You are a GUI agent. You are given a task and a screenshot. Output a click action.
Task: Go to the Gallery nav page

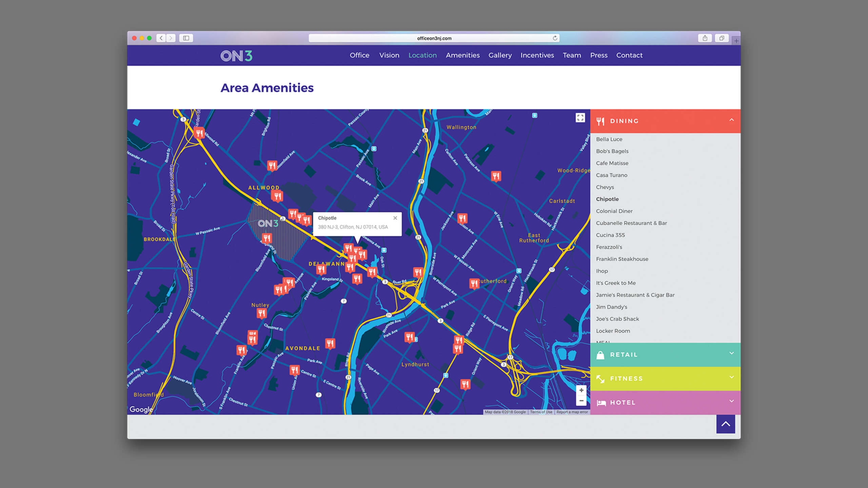click(500, 55)
